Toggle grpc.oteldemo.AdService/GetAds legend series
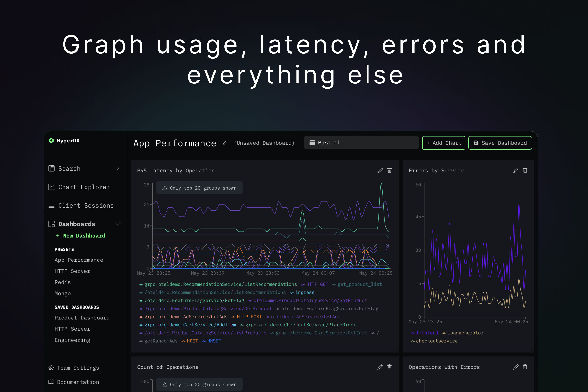Image resolution: width=588 pixels, height=392 pixels. pos(183,317)
